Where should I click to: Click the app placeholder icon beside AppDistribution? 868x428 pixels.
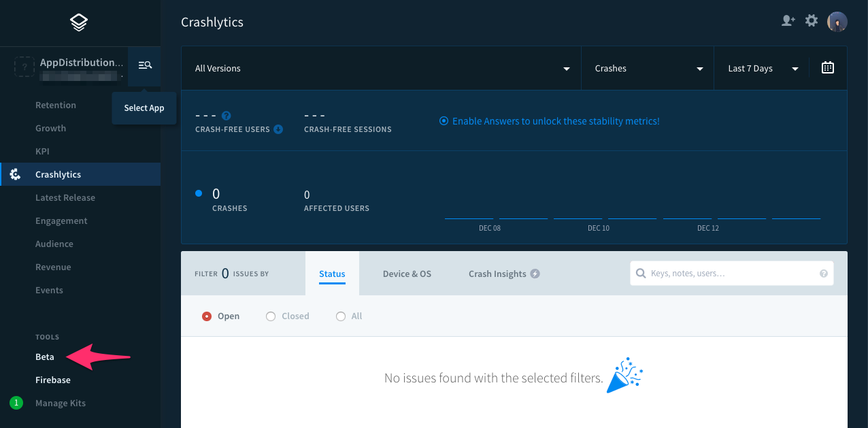[x=24, y=67]
